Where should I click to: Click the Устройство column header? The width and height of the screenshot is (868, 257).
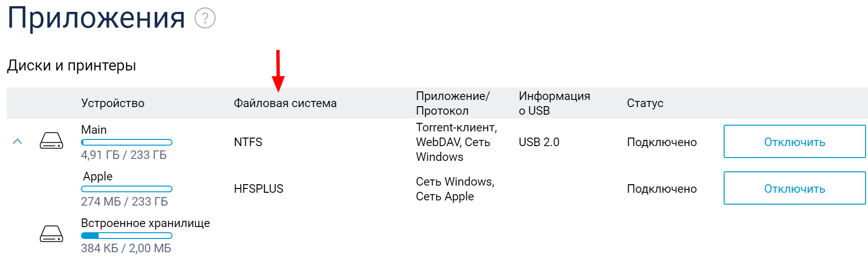pos(113,103)
